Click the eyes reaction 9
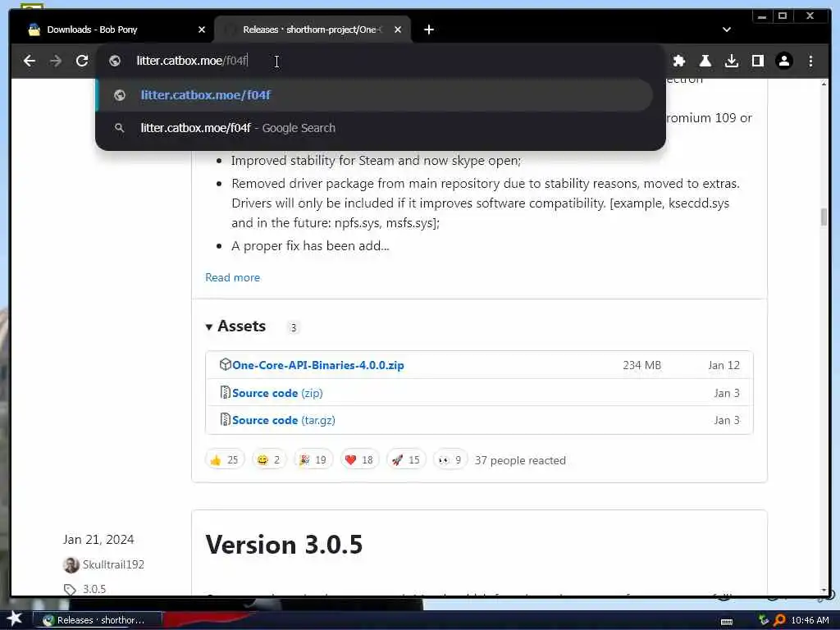This screenshot has width=840, height=630. pos(450,459)
